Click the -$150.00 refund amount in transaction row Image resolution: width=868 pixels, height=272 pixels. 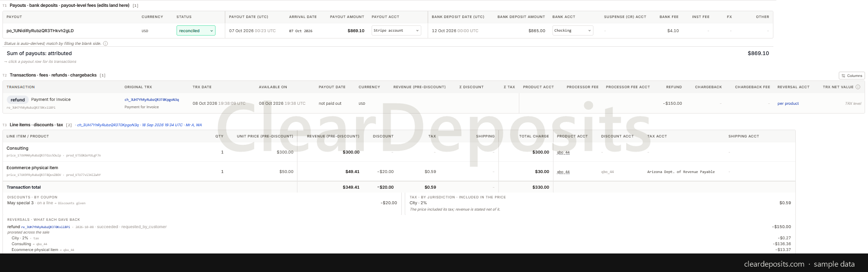[672, 103]
